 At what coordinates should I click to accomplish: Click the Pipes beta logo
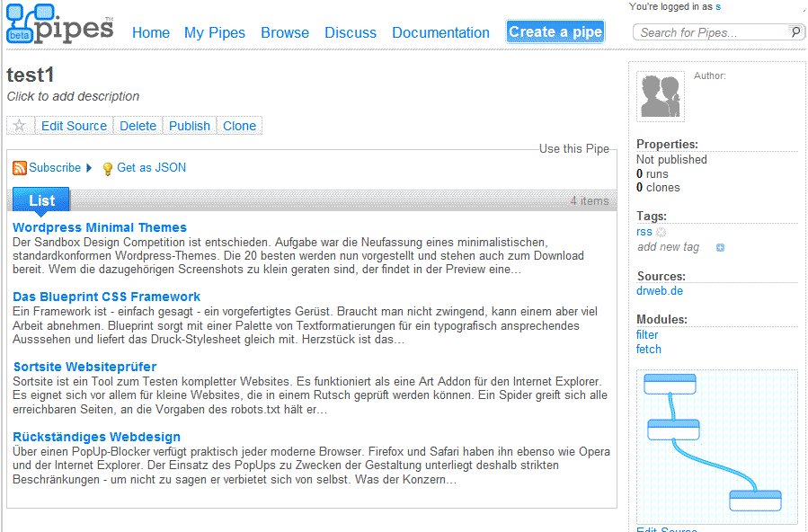59,24
